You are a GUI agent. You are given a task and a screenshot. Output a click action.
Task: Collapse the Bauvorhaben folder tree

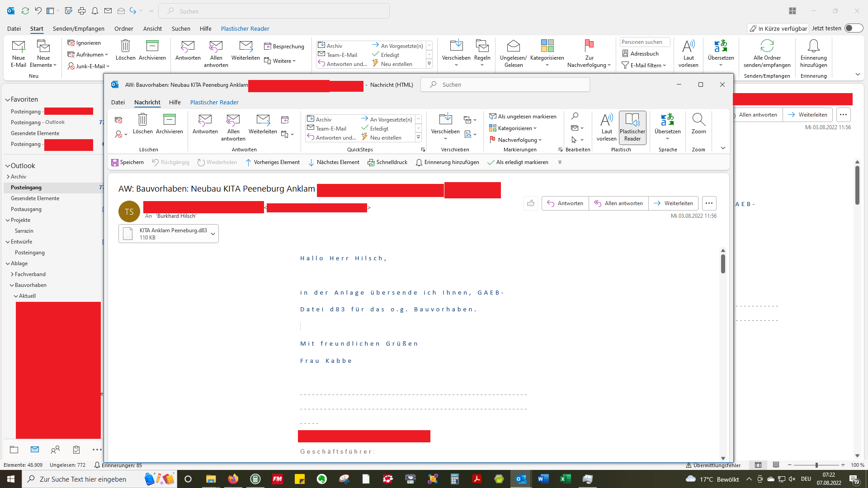12,285
